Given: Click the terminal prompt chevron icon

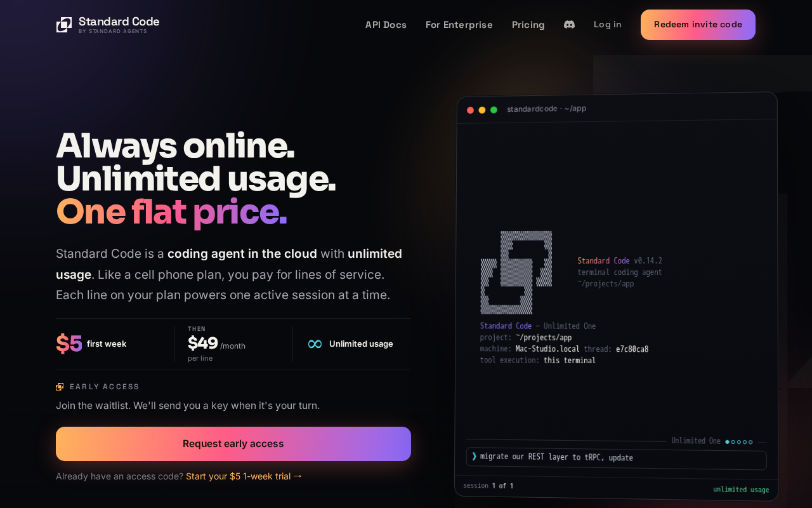Looking at the screenshot, I should coord(474,456).
